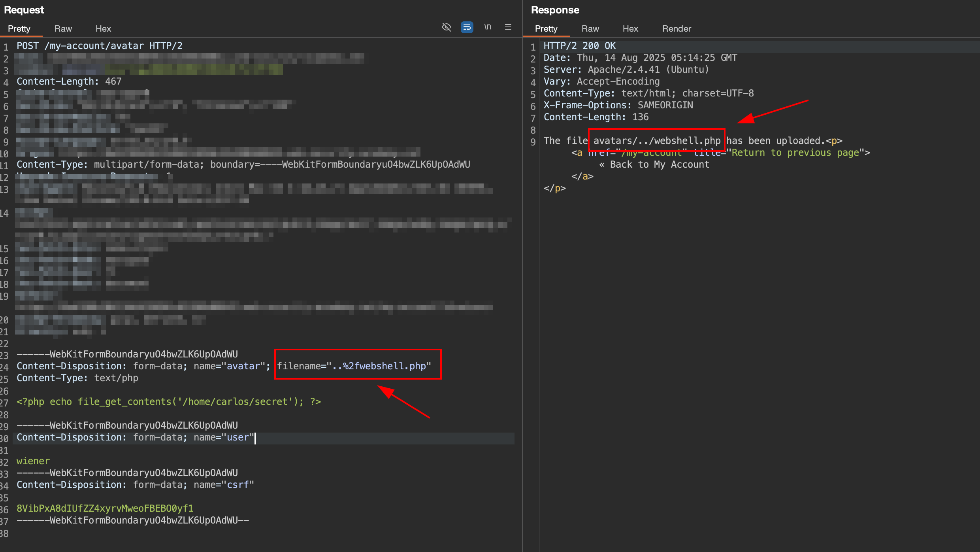Screen dimensions: 980x552
Task: Open the response Raw tab
Action: click(590, 29)
